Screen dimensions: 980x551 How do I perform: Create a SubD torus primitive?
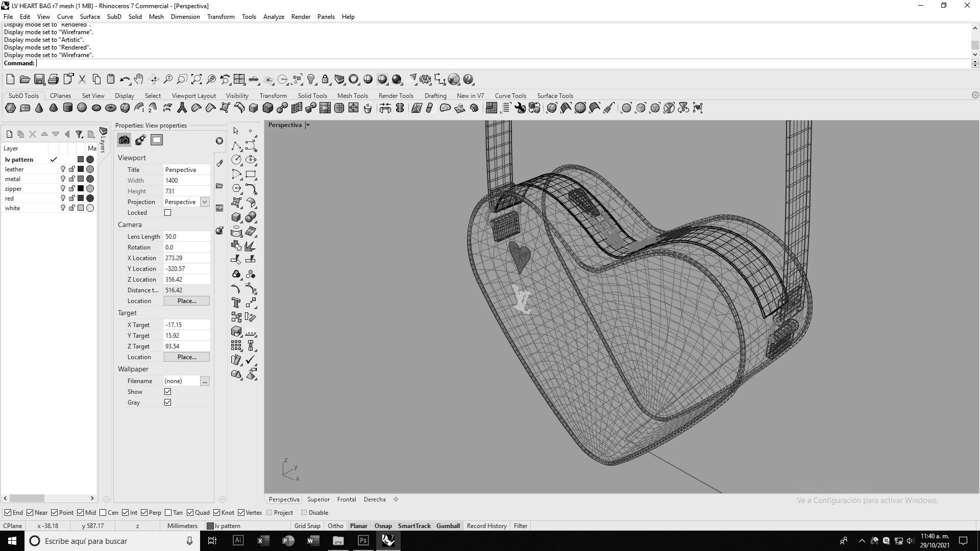tap(110, 108)
